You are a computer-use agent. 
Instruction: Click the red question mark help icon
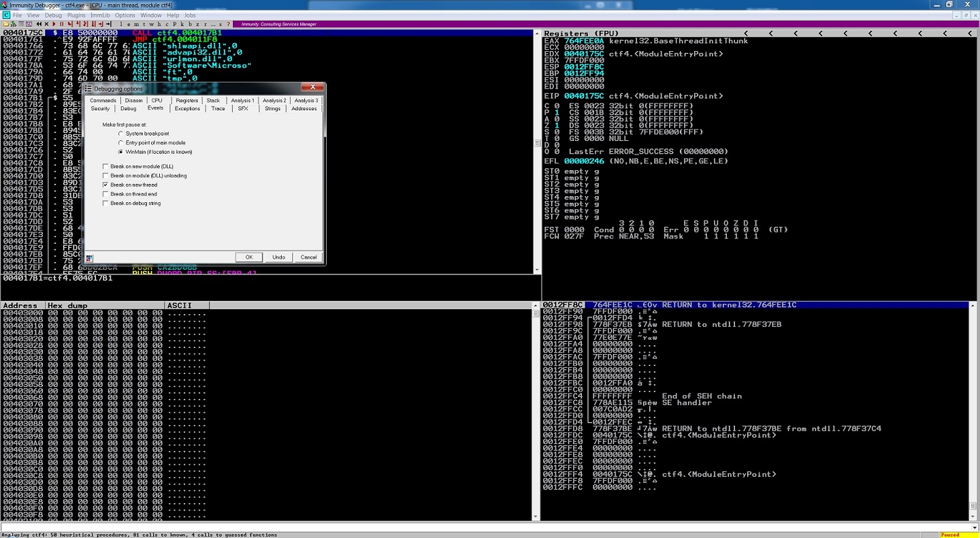point(229,24)
